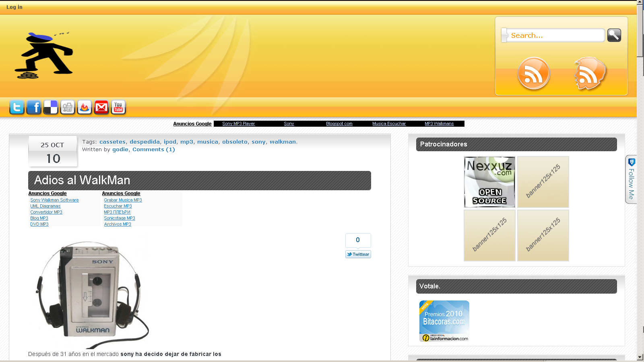
Task: Click the vertical scrollbar thumb
Action: pos(640,31)
